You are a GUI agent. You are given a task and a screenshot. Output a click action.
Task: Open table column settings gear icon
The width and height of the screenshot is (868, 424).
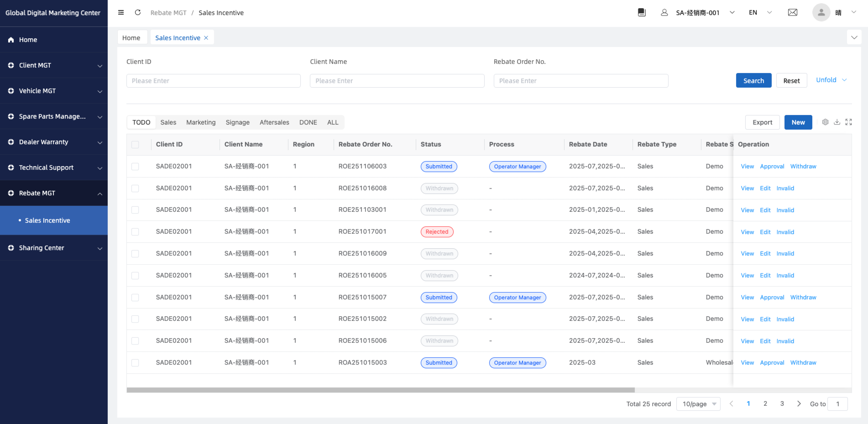tap(825, 122)
